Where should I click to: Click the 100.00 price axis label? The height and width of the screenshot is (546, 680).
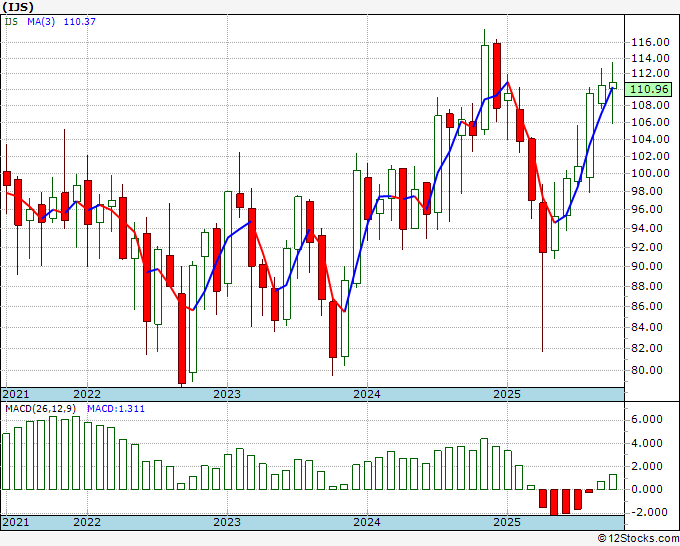(650, 173)
